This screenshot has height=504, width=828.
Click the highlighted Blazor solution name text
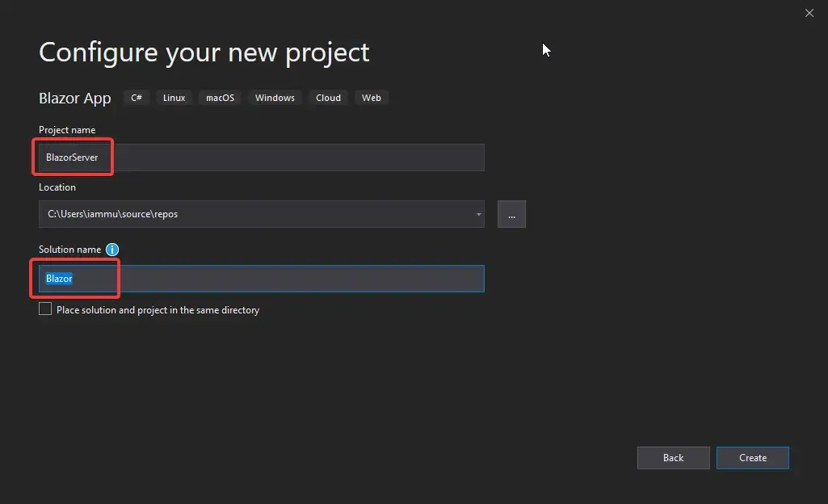[59, 278]
